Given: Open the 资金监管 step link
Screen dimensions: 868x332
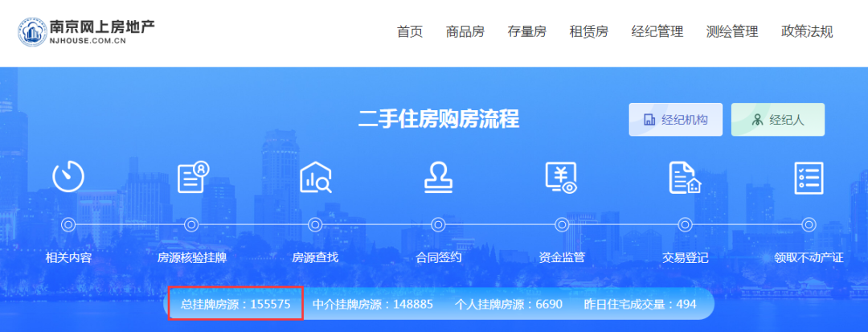Looking at the screenshot, I should click(562, 257).
